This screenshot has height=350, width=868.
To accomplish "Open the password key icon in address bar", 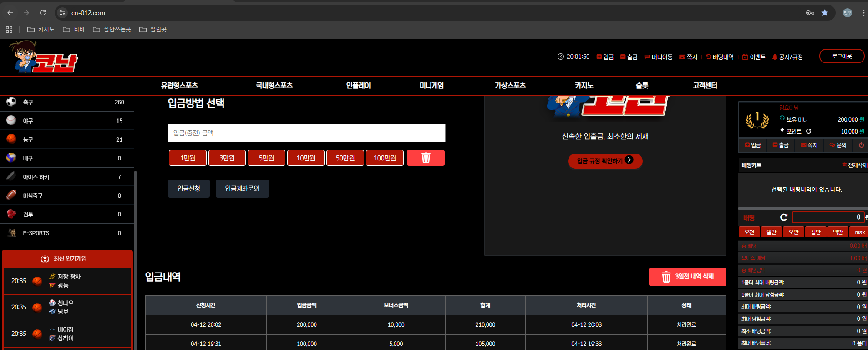I will 810,13.
